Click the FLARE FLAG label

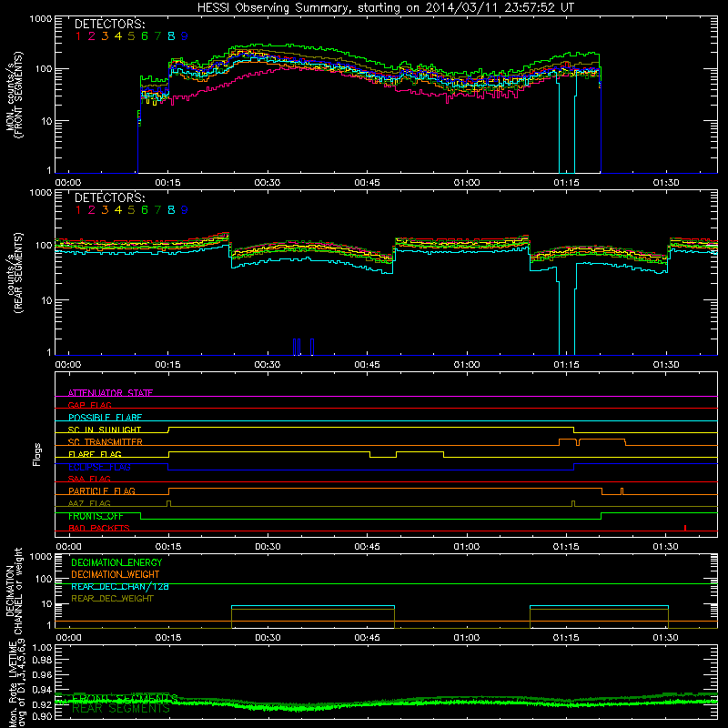click(95, 454)
